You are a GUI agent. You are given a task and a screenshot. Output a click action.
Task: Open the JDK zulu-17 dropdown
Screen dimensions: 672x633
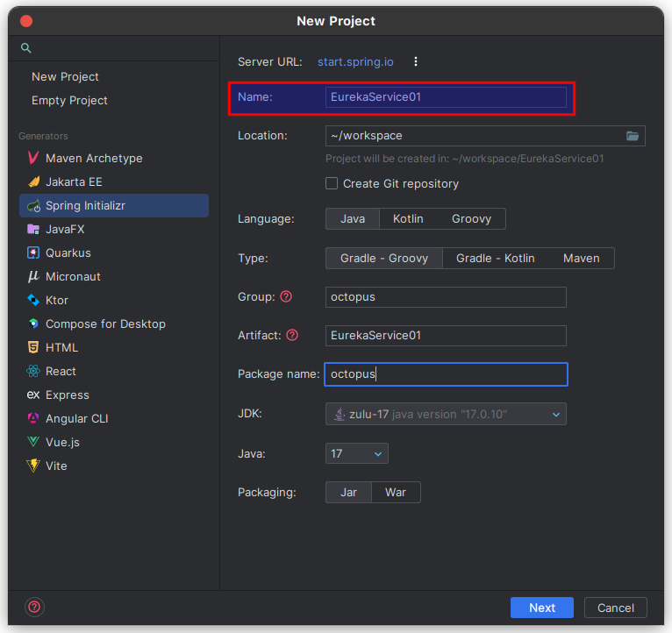pyautogui.click(x=446, y=414)
